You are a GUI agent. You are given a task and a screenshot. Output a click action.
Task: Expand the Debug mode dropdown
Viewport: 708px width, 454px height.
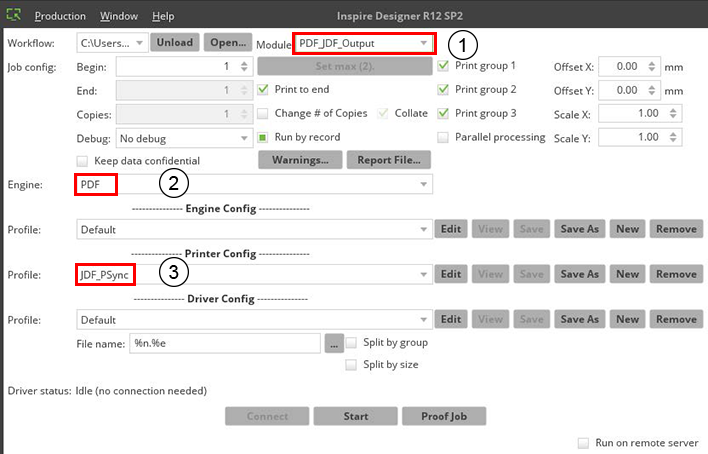click(x=245, y=137)
